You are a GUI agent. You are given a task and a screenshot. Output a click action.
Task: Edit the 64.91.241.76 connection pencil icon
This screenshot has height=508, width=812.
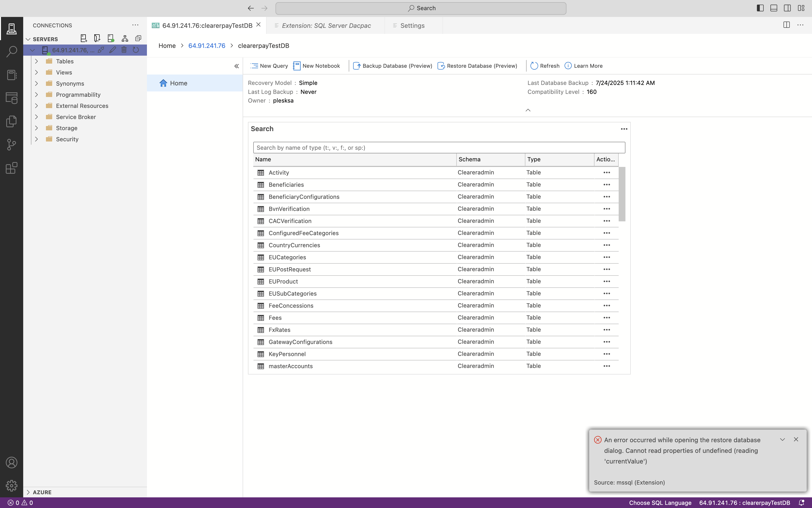112,50
